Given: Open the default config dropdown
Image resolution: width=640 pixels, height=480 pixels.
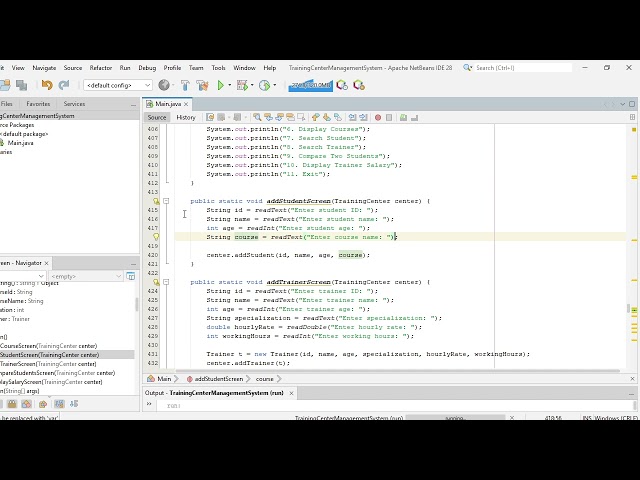Looking at the screenshot, I should (x=118, y=85).
